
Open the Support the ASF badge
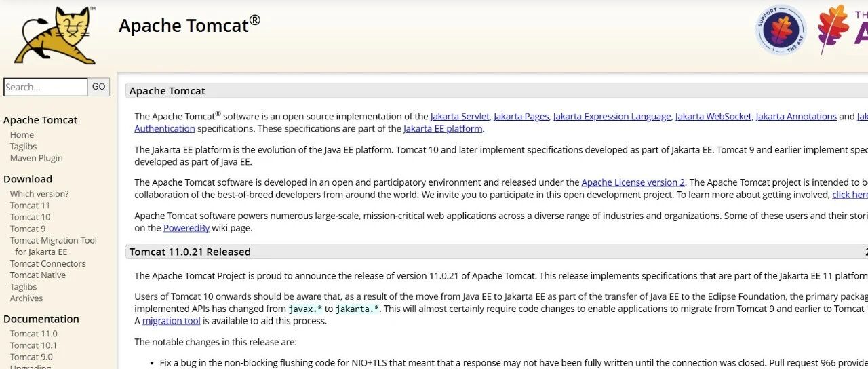coord(781,30)
